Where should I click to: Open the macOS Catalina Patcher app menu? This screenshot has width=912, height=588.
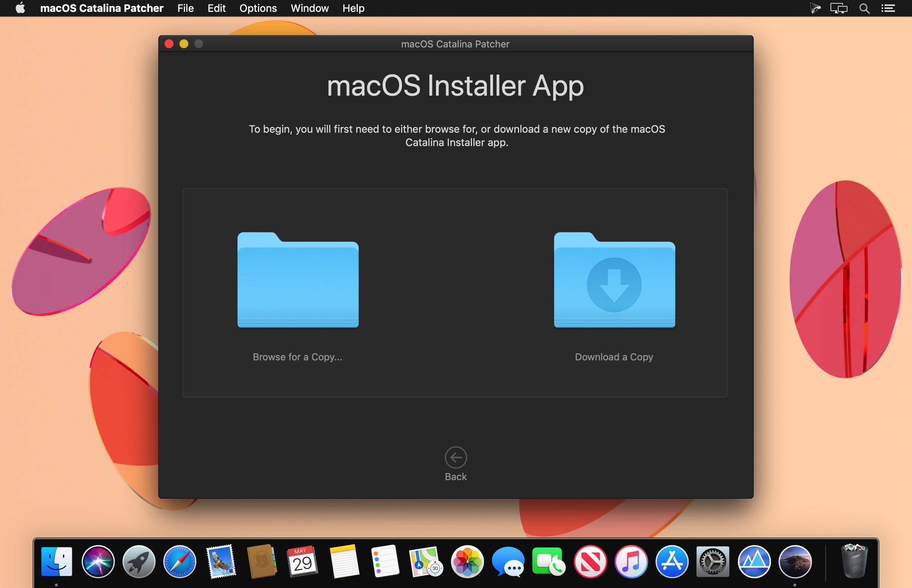[102, 8]
